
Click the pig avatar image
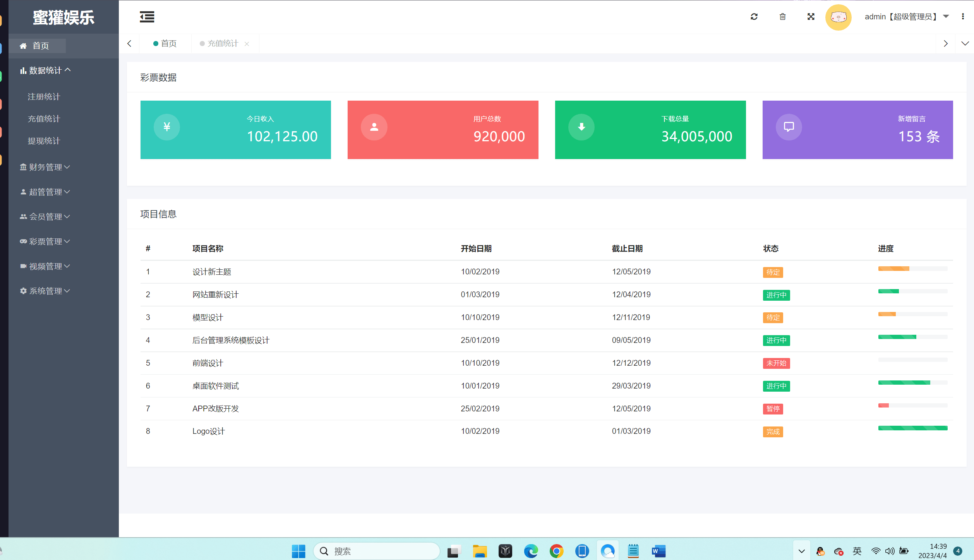pyautogui.click(x=838, y=17)
